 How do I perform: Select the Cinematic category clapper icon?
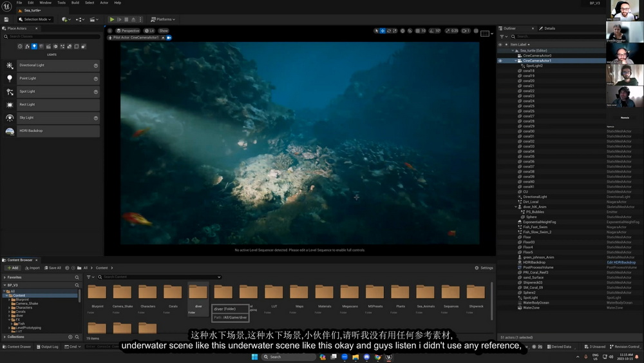(x=48, y=46)
